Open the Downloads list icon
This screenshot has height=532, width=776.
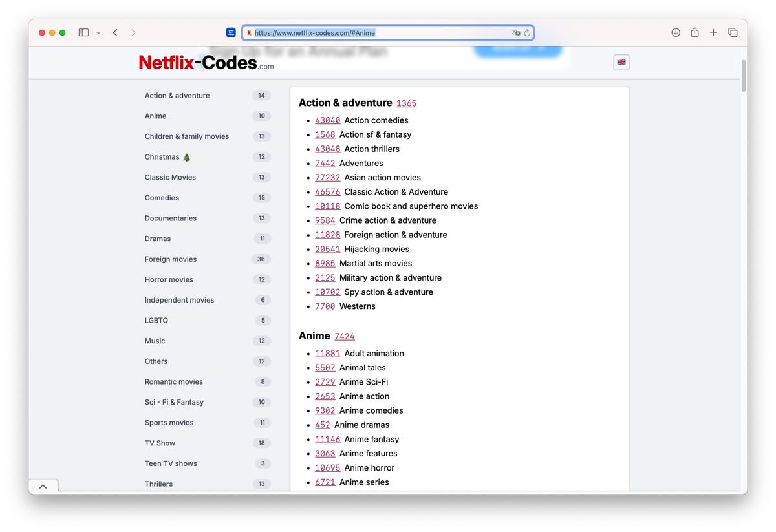coord(675,32)
